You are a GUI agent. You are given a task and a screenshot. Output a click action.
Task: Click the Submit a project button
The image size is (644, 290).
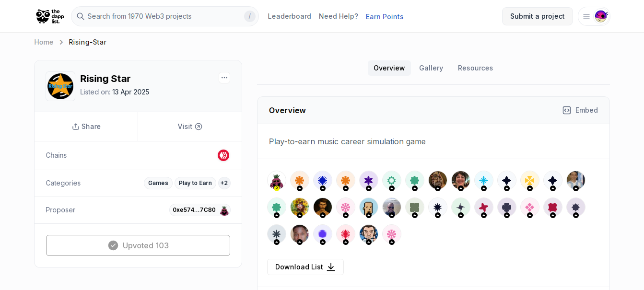[538, 16]
